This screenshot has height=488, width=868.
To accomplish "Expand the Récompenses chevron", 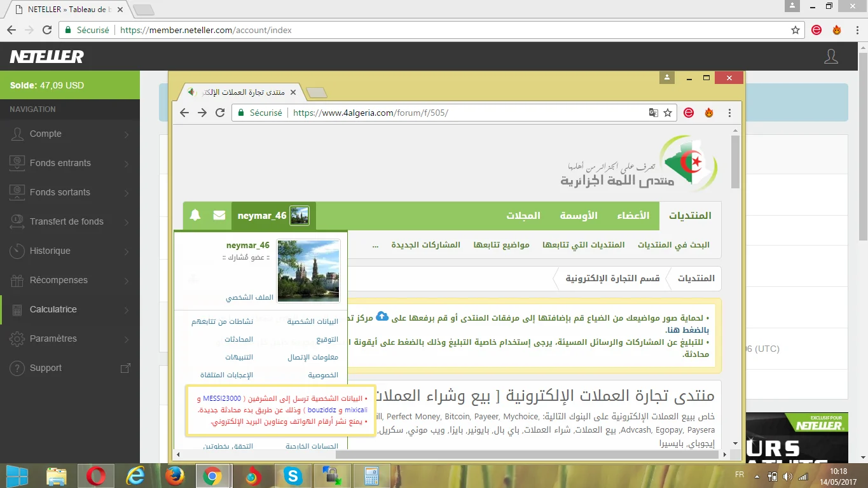I will (x=127, y=281).
